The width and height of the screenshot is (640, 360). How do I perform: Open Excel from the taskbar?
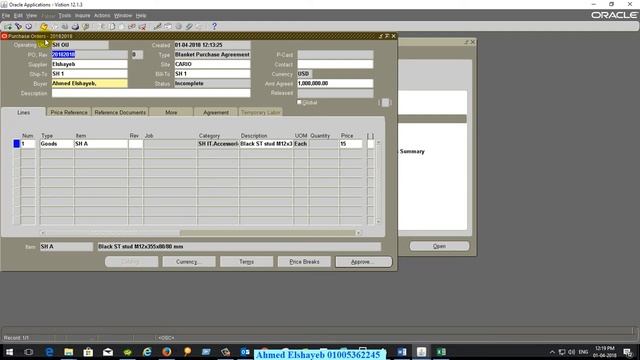(x=441, y=352)
